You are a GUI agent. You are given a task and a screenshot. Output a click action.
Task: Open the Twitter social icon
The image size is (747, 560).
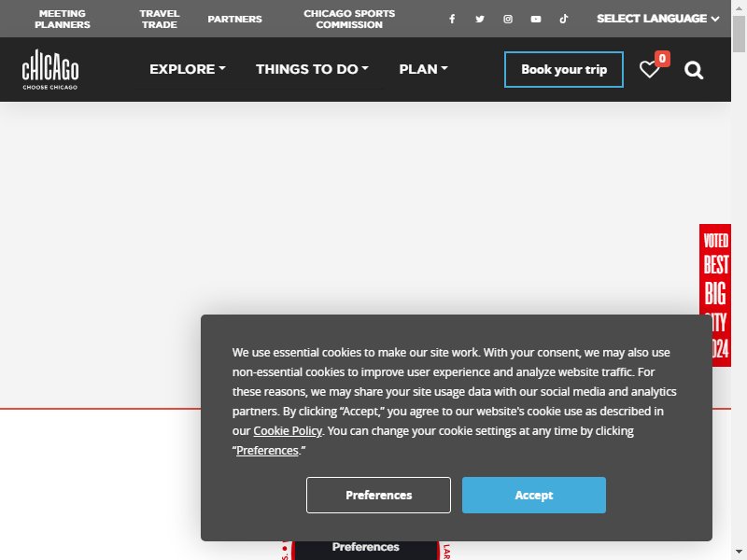point(480,19)
